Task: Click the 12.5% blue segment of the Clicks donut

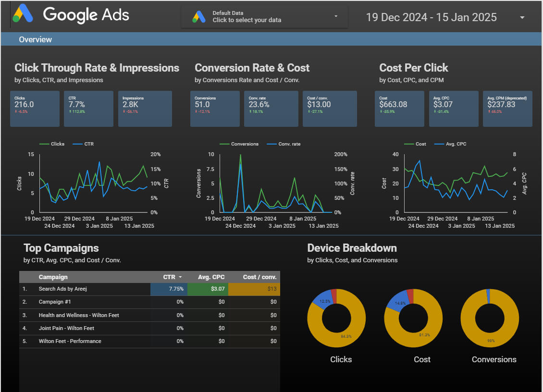Action: pyautogui.click(x=323, y=300)
